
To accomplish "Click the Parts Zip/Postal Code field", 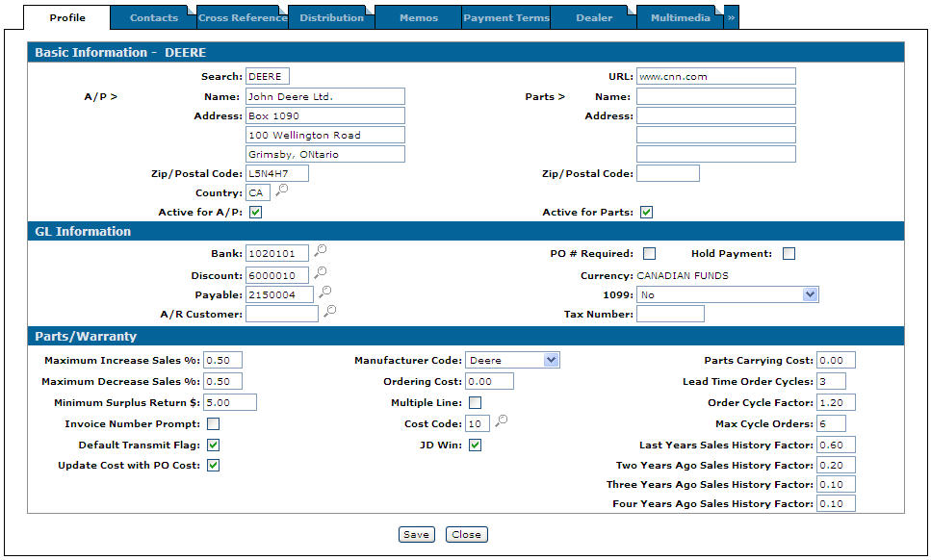I will click(668, 174).
